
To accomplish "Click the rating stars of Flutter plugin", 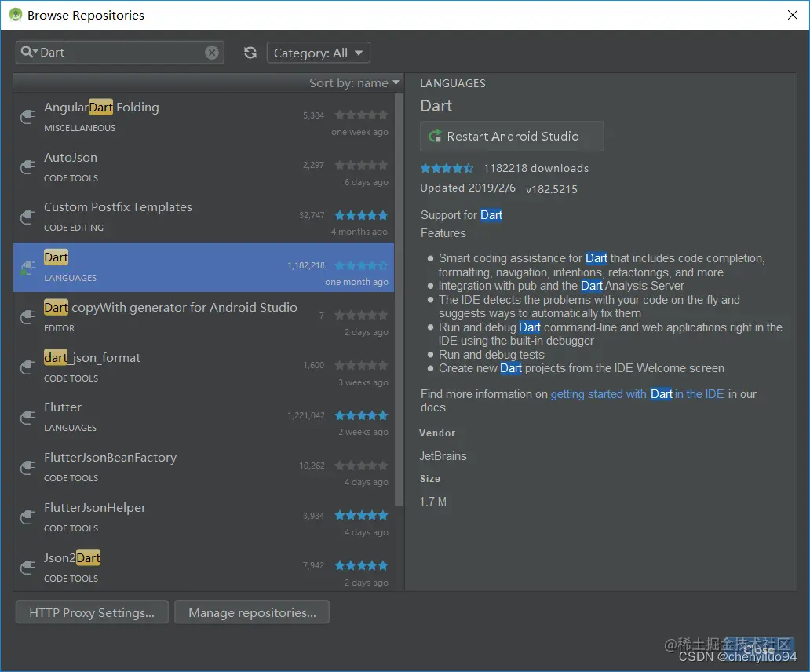I will pos(361,415).
